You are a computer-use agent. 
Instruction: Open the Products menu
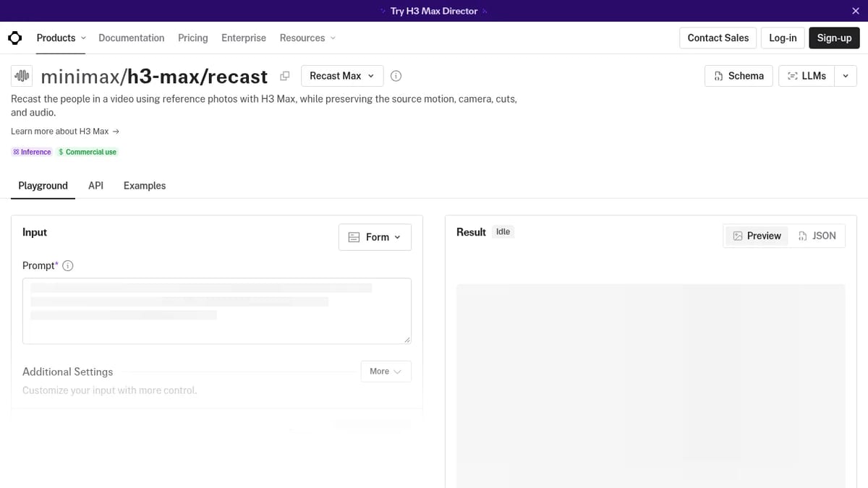coord(61,38)
